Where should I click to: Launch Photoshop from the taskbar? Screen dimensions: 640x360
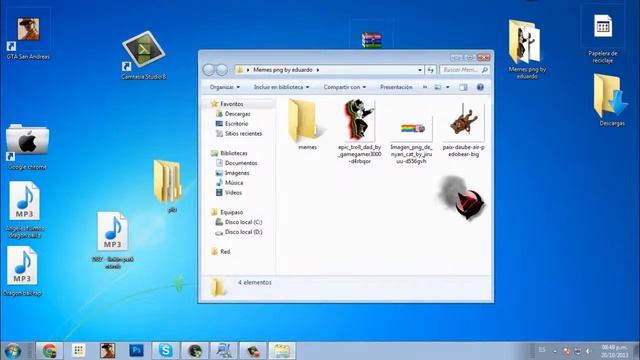tap(136, 351)
